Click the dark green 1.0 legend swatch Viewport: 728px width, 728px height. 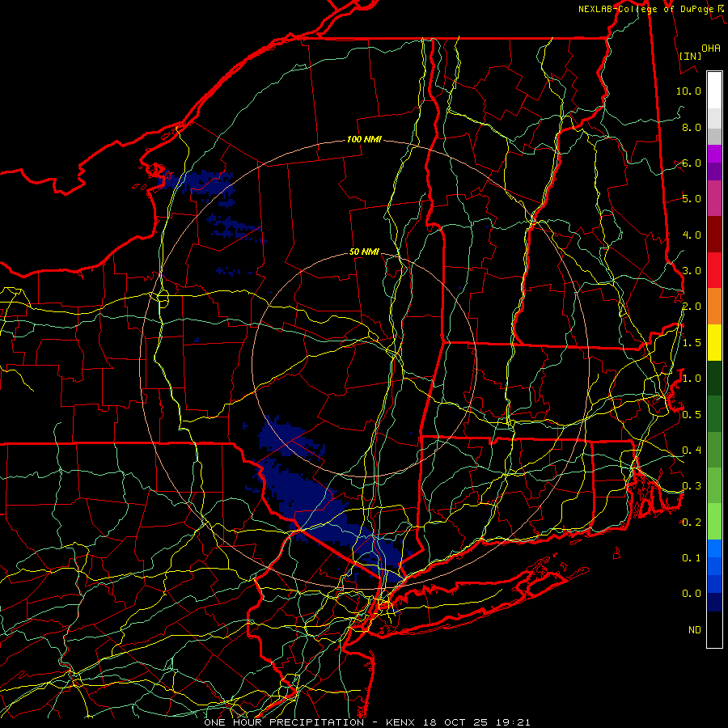coord(714,379)
